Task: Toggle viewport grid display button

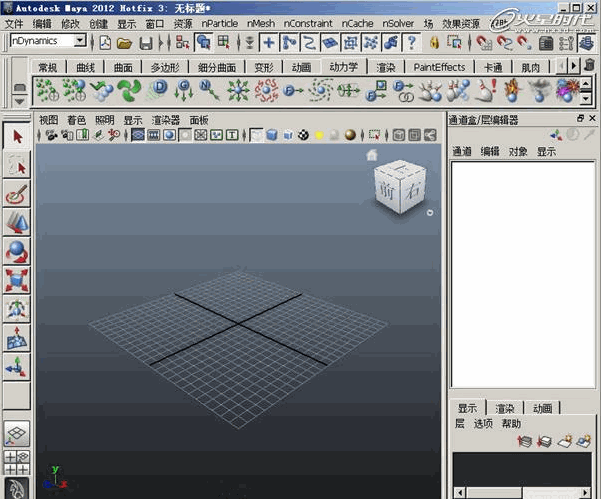Action: click(x=138, y=135)
